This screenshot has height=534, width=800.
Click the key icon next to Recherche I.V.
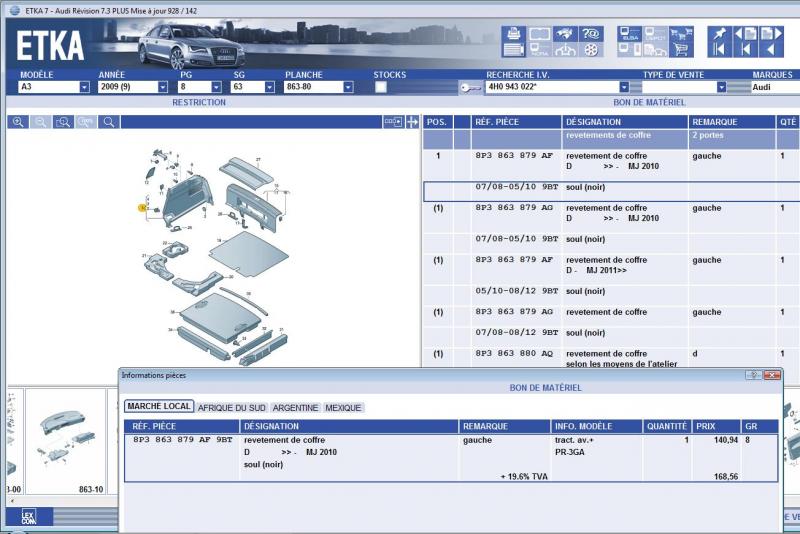[x=470, y=88]
